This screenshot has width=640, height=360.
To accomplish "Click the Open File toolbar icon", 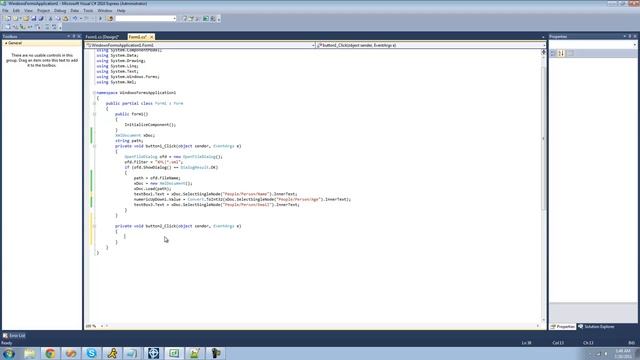I will 26,18.
